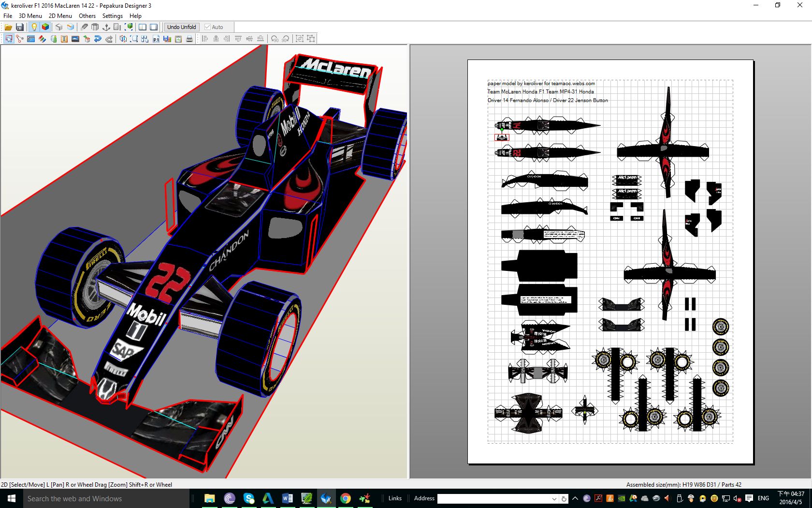
Task: Open the ENG language selector in taskbar
Action: tap(763, 498)
